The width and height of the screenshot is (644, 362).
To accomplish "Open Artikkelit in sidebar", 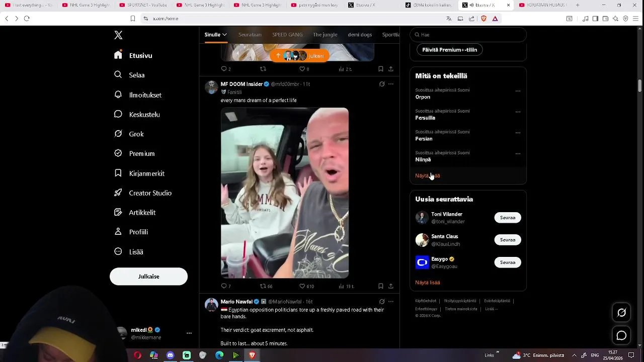I will pyautogui.click(x=135, y=213).
